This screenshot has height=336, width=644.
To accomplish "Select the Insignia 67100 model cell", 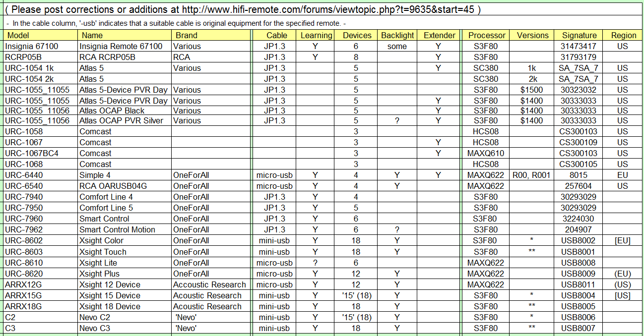I will (32, 46).
